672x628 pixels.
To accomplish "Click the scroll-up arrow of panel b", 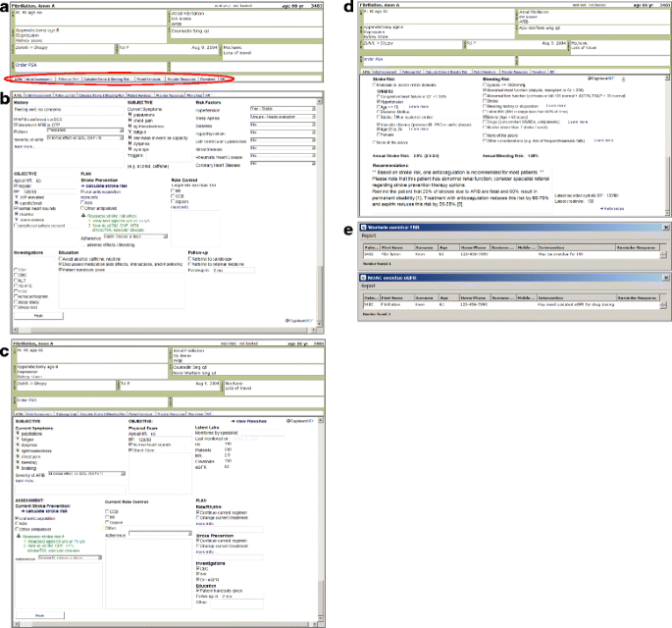I will pyautogui.click(x=319, y=102).
